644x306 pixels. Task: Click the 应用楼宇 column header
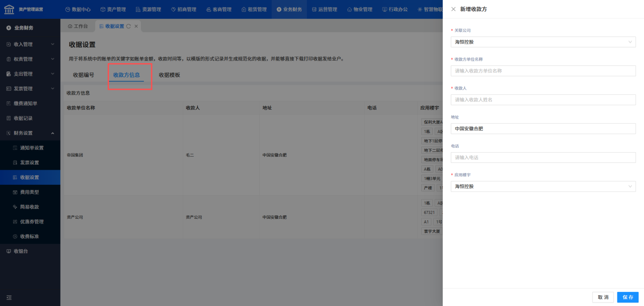pos(429,108)
